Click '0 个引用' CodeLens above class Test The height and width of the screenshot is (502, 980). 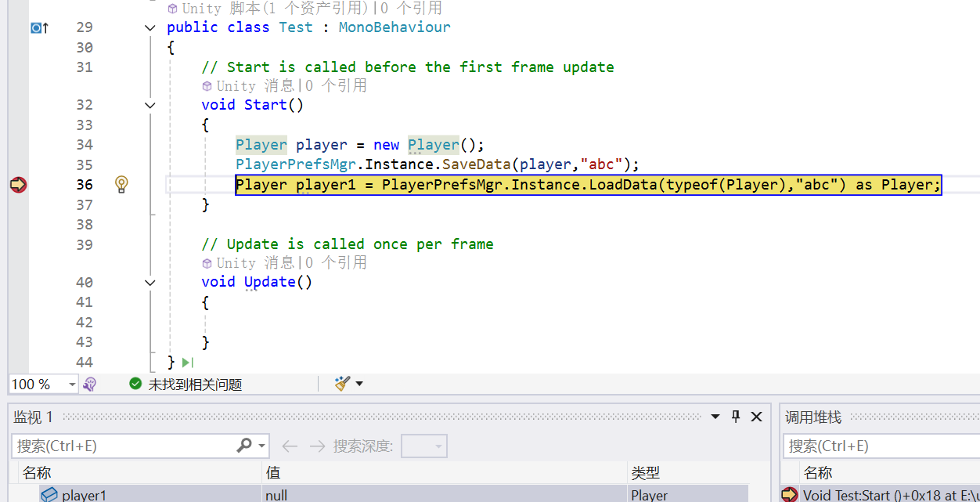coord(412,9)
